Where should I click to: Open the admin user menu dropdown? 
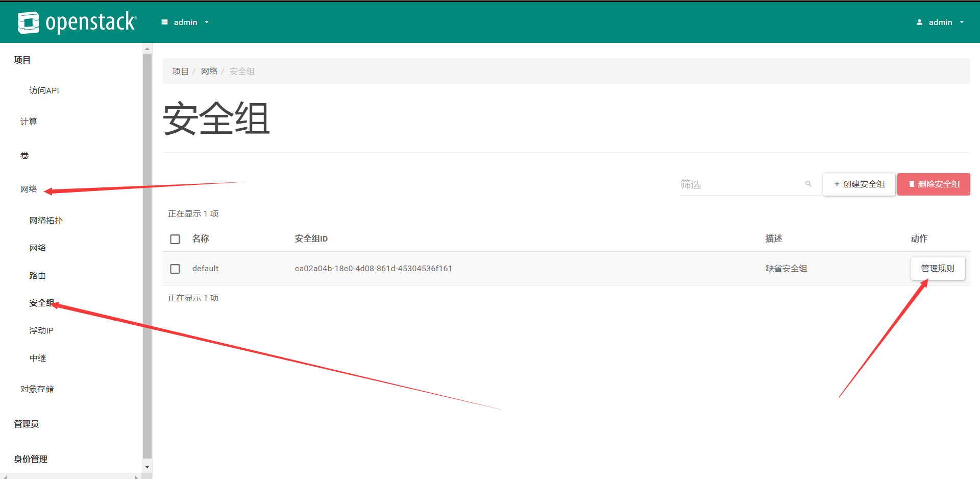[x=940, y=22]
